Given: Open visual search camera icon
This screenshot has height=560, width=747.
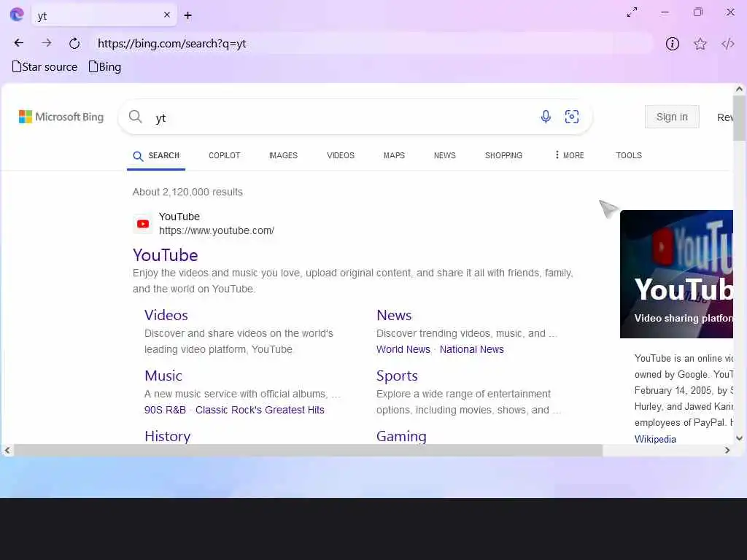Looking at the screenshot, I should pyautogui.click(x=572, y=117).
